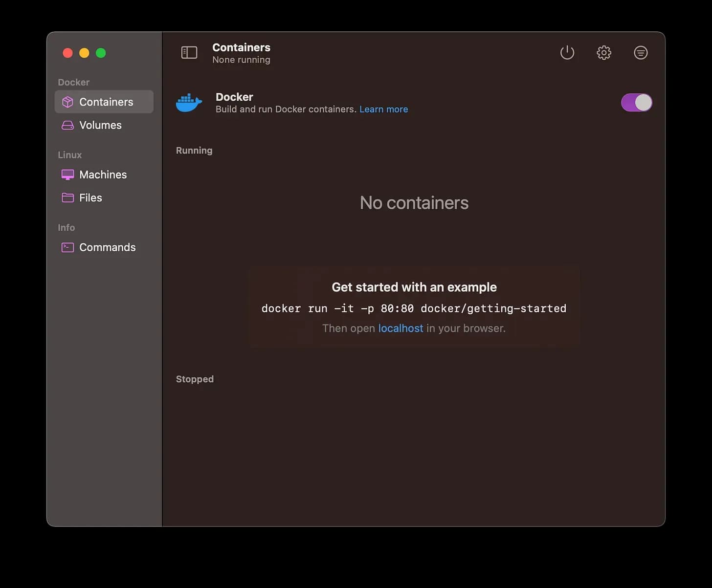Go to Machines in the sidebar
This screenshot has width=712, height=588.
pyautogui.click(x=104, y=174)
